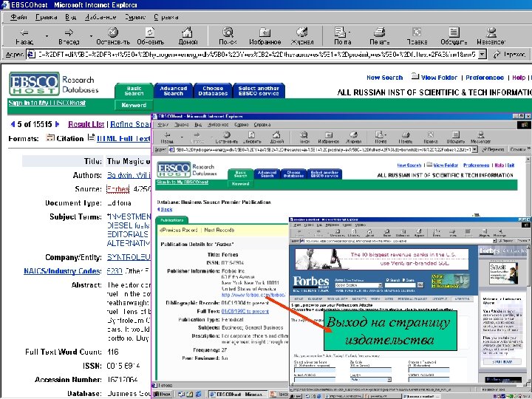Click Back link in second EBSCOhost window
The width and height of the screenshot is (532, 399).
point(165,209)
